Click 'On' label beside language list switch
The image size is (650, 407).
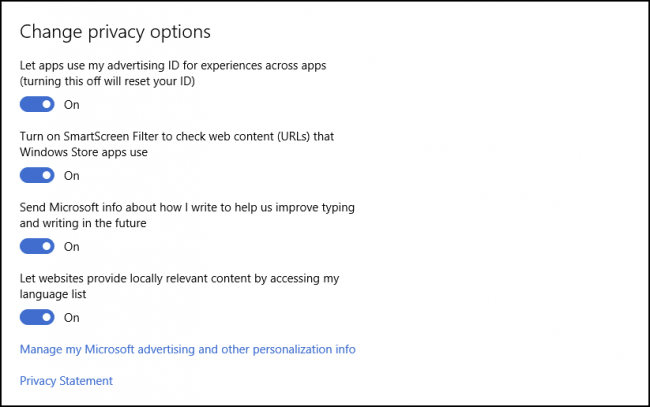71,317
